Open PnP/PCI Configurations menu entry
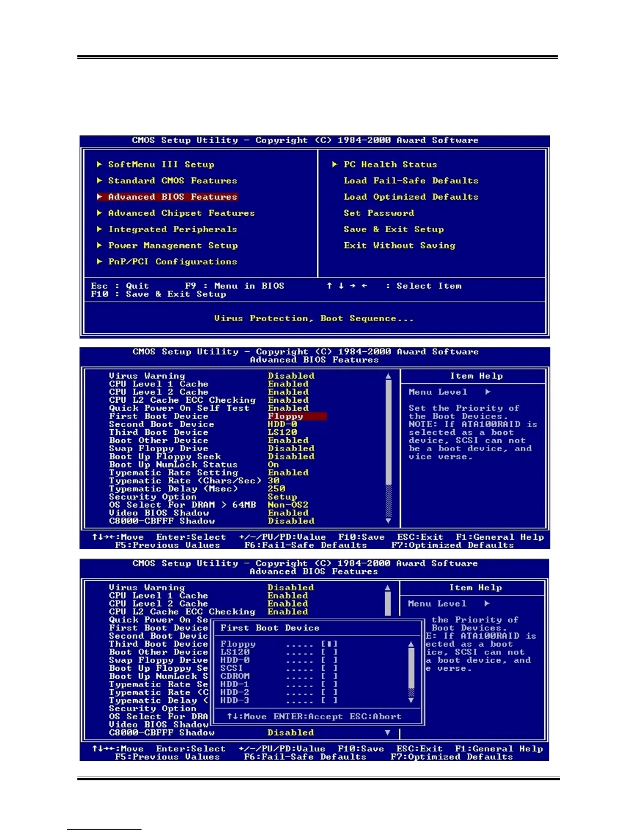This screenshot has height=834, width=644. pos(173,262)
